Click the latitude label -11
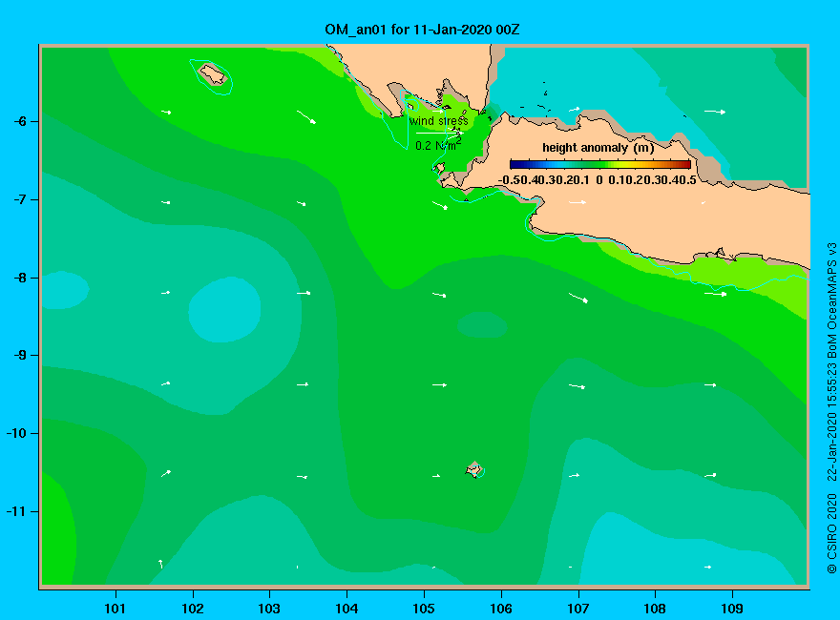The image size is (840, 620). (x=16, y=511)
